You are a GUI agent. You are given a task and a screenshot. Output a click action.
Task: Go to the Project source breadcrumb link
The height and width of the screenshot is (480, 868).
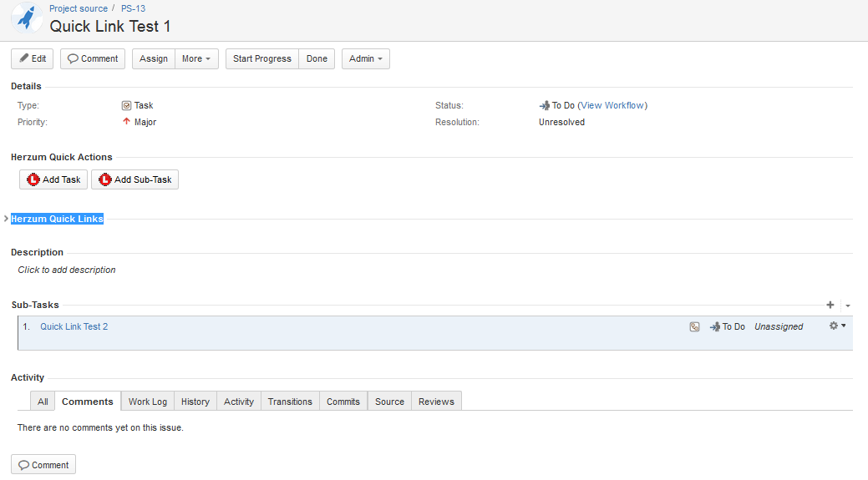coord(79,8)
